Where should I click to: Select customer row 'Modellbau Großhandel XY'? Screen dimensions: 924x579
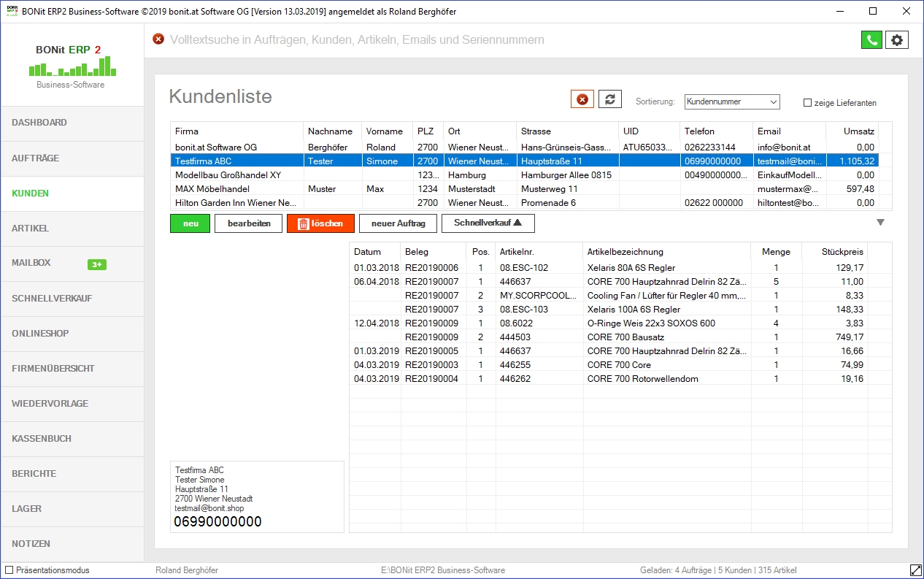click(524, 175)
